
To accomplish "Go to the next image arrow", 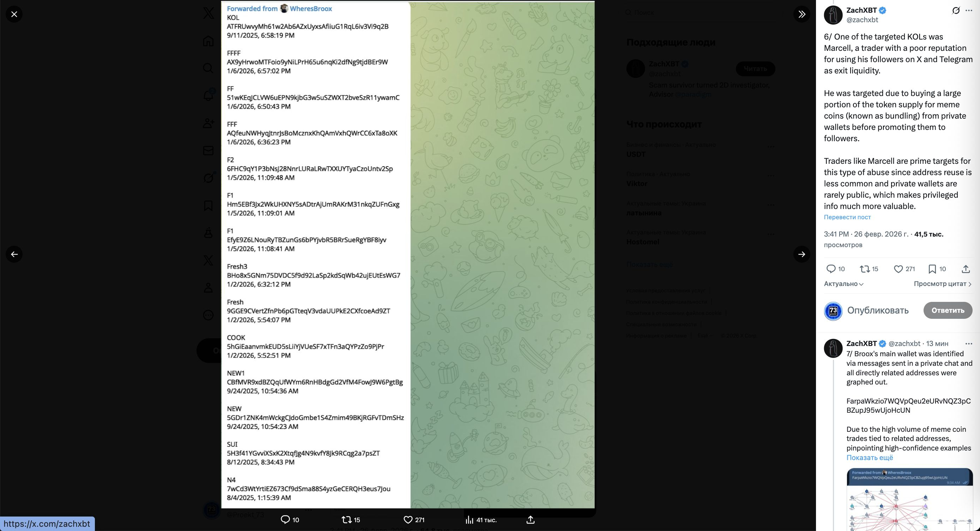I will tap(801, 254).
